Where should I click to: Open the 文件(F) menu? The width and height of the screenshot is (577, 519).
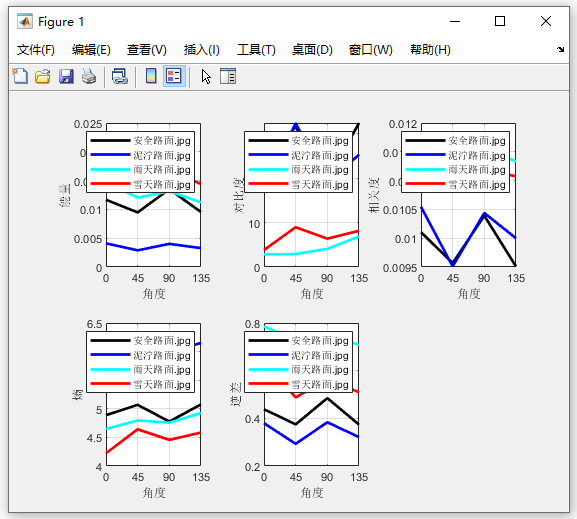coord(36,50)
